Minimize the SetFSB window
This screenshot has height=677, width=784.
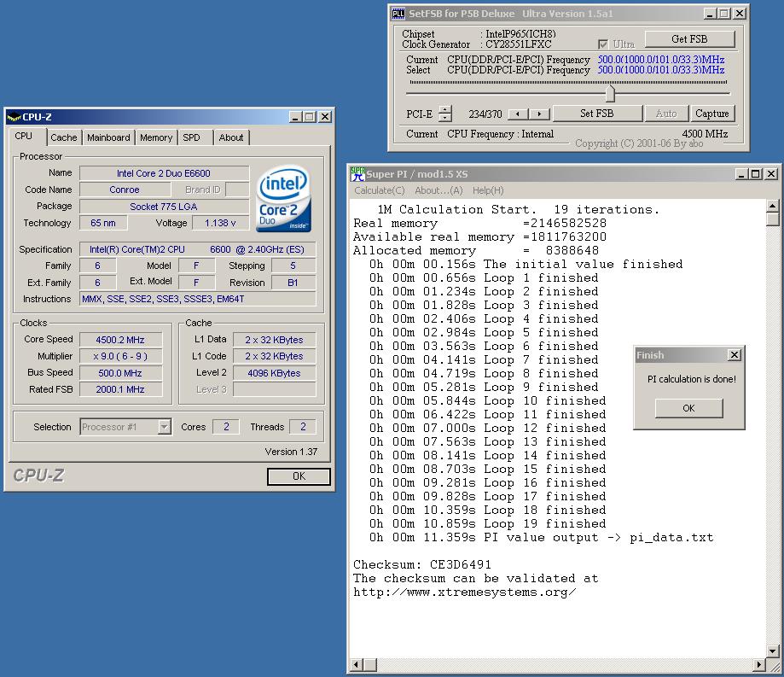[x=710, y=14]
